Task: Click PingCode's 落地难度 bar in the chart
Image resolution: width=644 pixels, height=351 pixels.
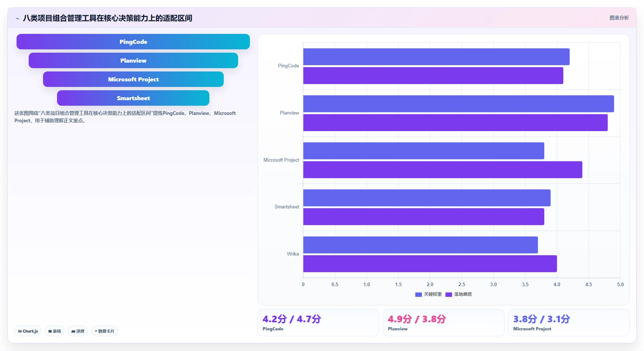Action: click(433, 76)
